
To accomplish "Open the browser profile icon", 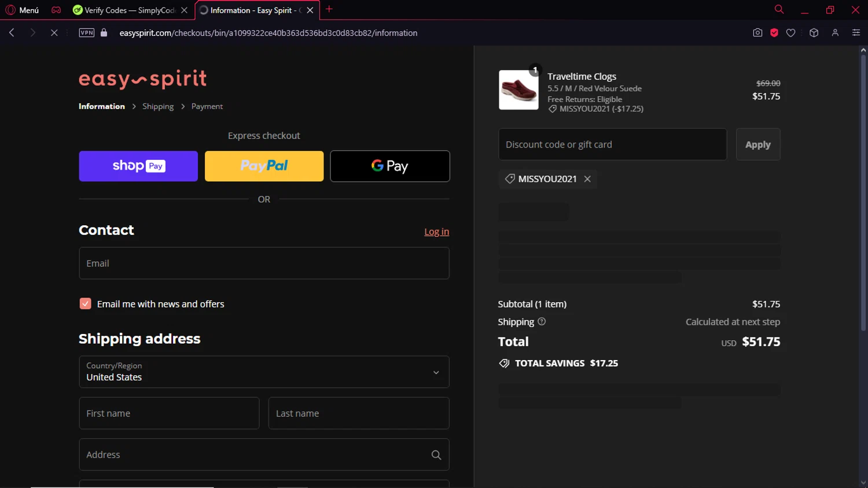I will pos(835,33).
